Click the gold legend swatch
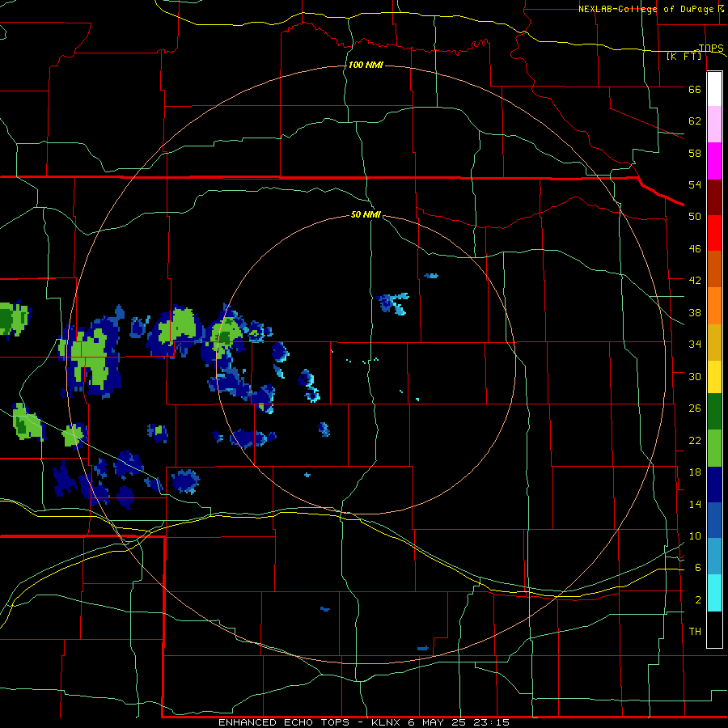Image resolution: width=728 pixels, height=728 pixels. 714,342
